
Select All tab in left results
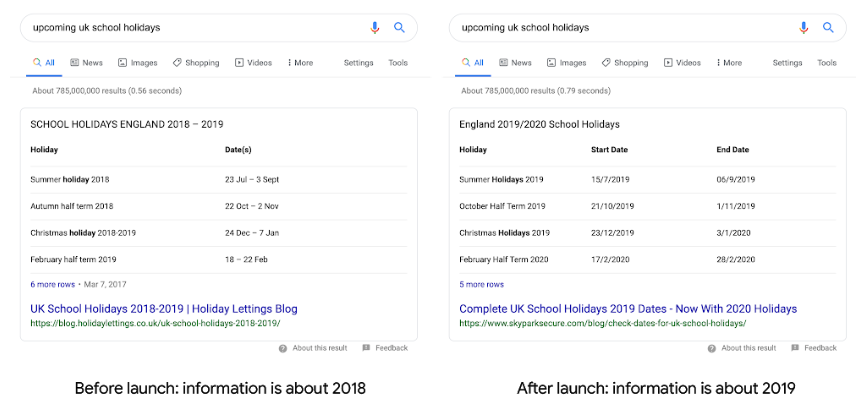point(44,63)
